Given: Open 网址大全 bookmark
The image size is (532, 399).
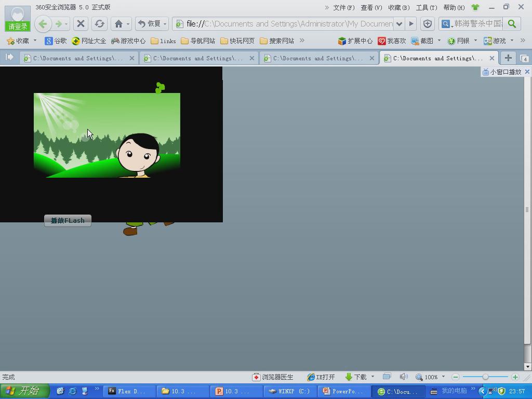Looking at the screenshot, I should point(89,41).
